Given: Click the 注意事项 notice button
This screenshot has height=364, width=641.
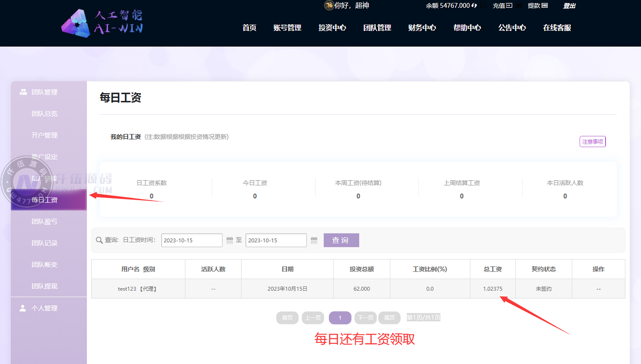Looking at the screenshot, I should 592,142.
